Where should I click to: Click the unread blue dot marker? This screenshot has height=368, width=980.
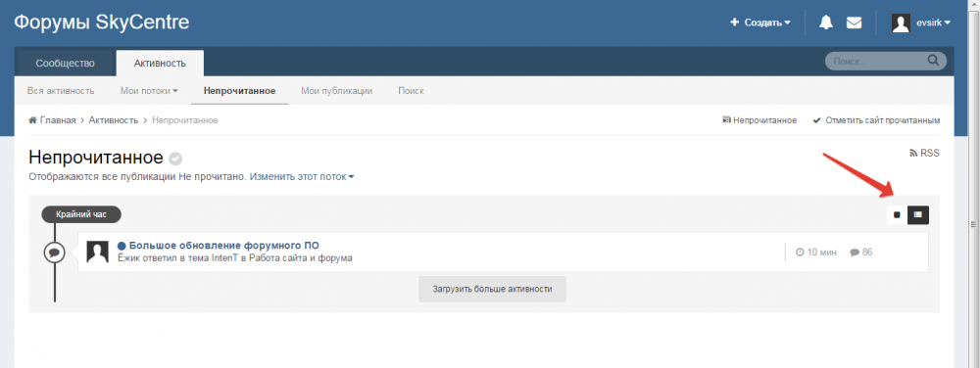click(122, 246)
